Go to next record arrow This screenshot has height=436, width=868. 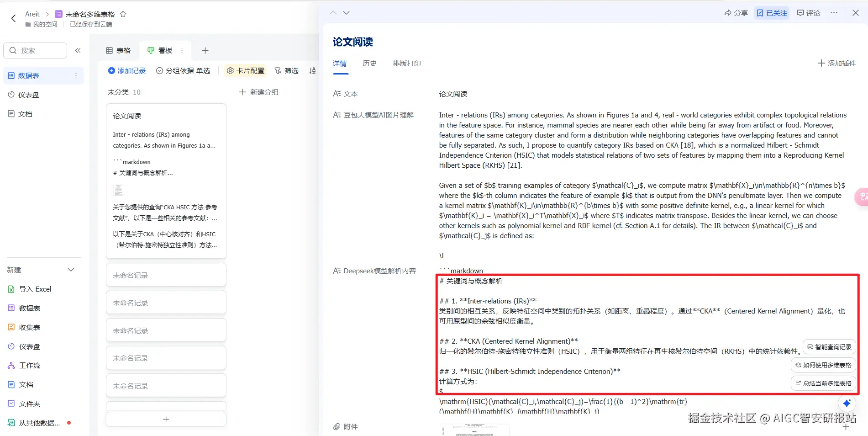(x=346, y=13)
